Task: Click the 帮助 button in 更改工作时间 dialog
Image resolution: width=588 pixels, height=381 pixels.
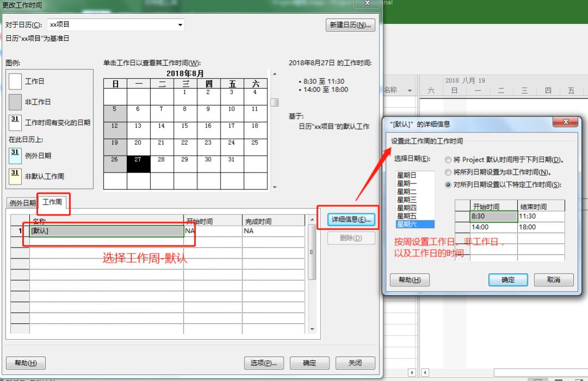Action: [x=26, y=362]
